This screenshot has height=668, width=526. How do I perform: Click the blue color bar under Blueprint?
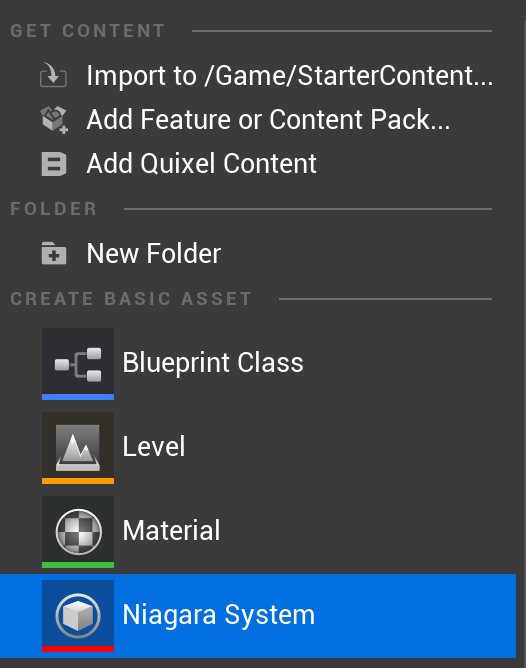pos(78,397)
